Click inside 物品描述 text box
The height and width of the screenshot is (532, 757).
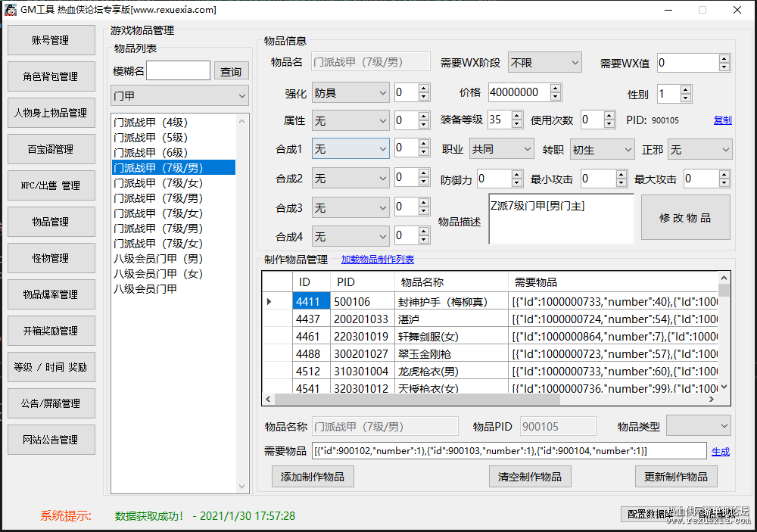pos(561,219)
